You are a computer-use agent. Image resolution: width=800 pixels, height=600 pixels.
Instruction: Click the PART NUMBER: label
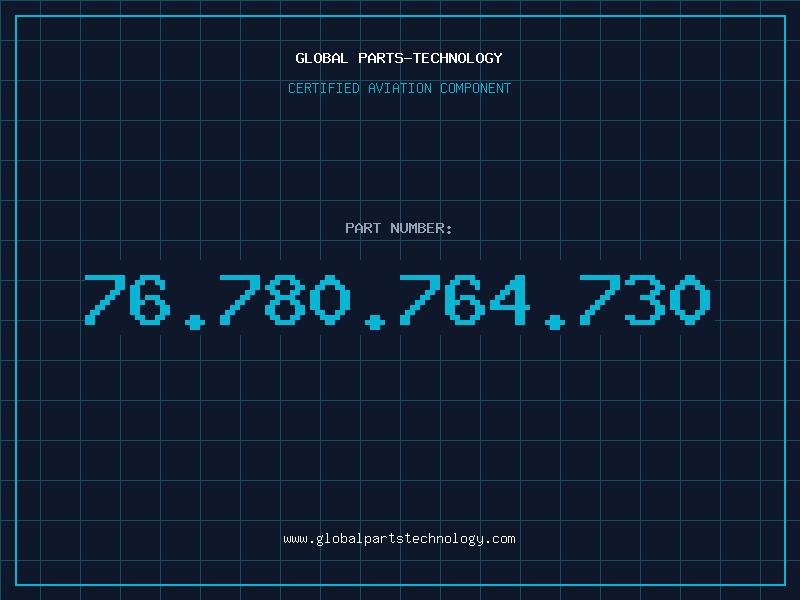pyautogui.click(x=399, y=228)
